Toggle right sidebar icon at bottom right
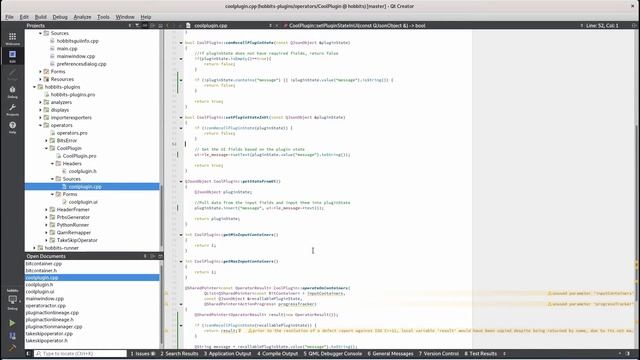640x360 pixels. tap(628, 353)
